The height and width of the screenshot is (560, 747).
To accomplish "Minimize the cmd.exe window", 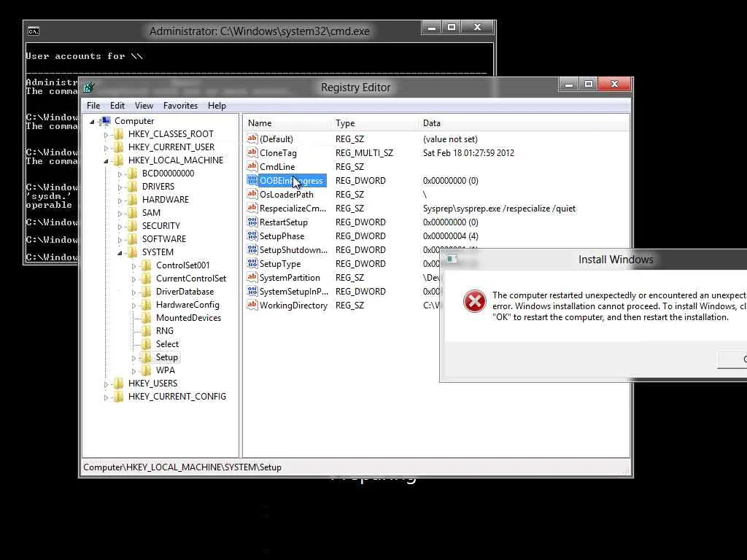I will 432,28.
